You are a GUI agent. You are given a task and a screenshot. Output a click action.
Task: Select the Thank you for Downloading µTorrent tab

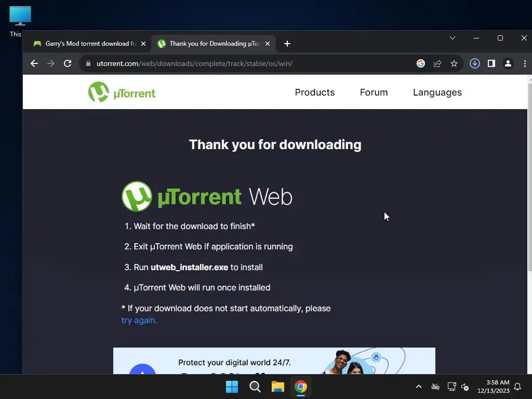[214, 44]
